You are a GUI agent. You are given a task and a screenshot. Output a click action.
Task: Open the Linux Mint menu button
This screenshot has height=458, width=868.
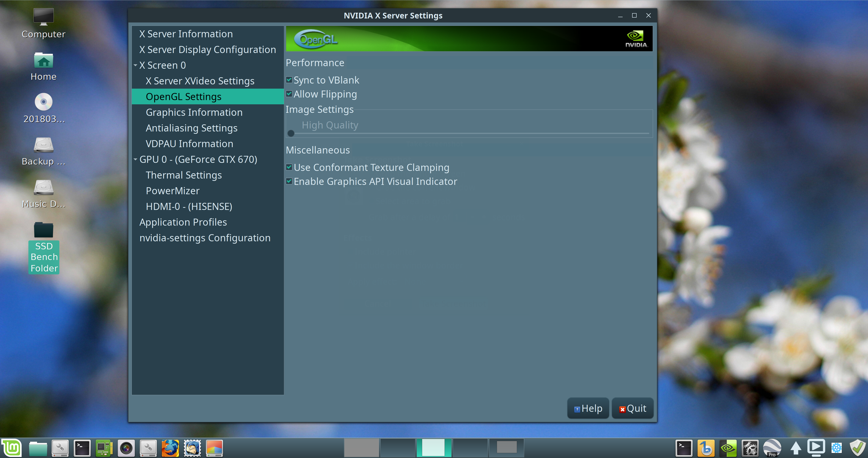coord(12,448)
